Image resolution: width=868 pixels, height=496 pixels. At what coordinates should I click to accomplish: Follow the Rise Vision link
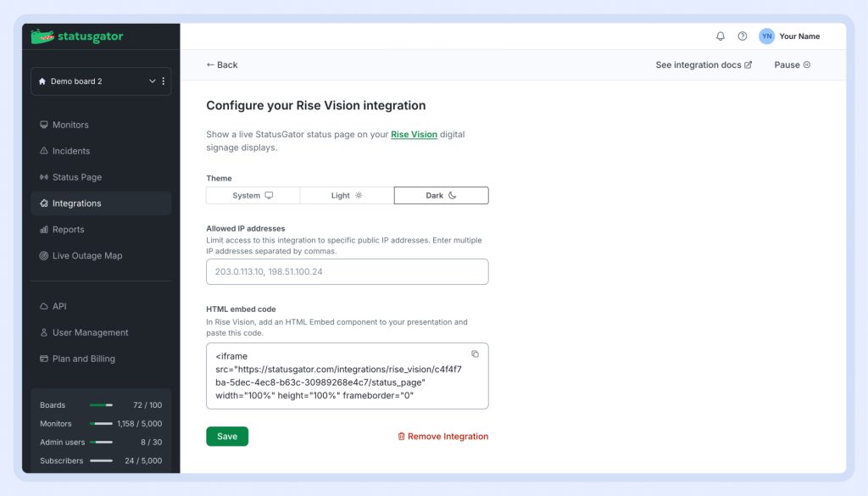pos(414,134)
